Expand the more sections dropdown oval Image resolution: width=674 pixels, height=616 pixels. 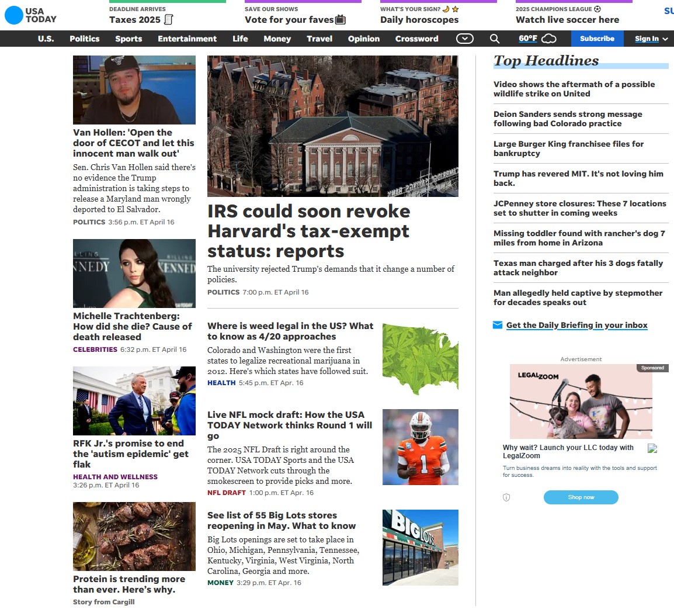(x=465, y=39)
